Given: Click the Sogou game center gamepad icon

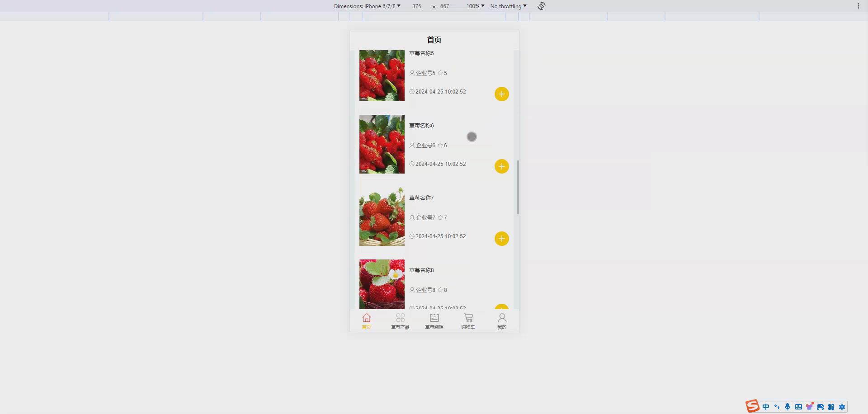Looking at the screenshot, I should [x=820, y=407].
